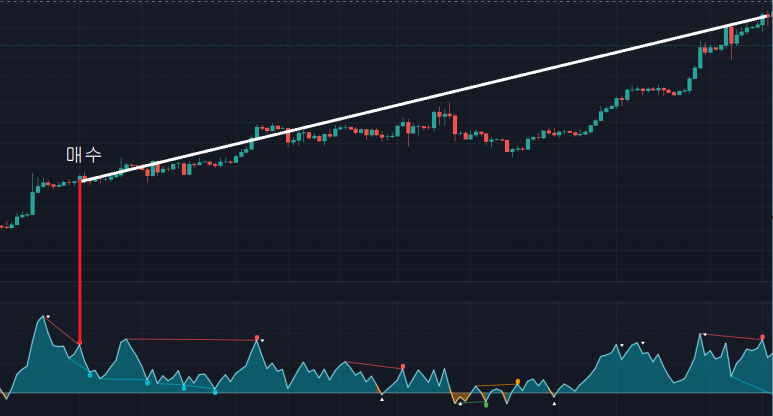Click red dot ending the long flat red line
The width and height of the screenshot is (773, 416).
pos(257,338)
